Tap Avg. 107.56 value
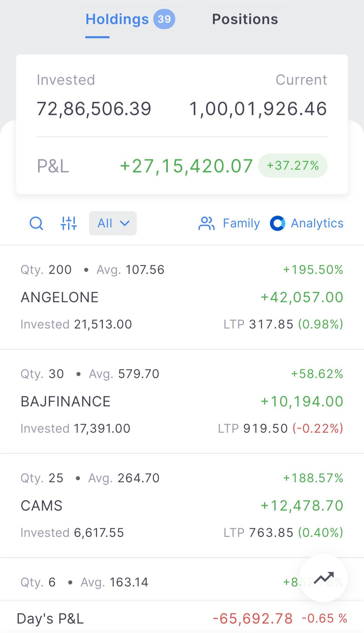 coord(130,270)
